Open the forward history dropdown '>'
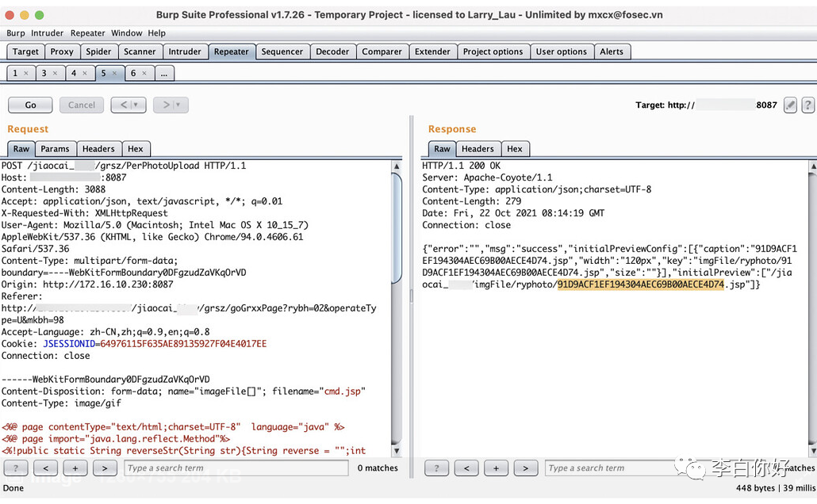 [x=171, y=105]
